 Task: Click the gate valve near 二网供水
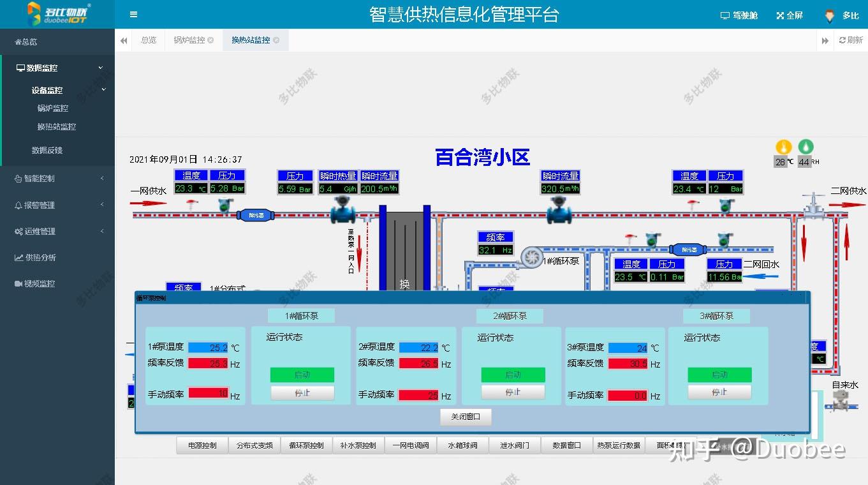click(x=813, y=205)
